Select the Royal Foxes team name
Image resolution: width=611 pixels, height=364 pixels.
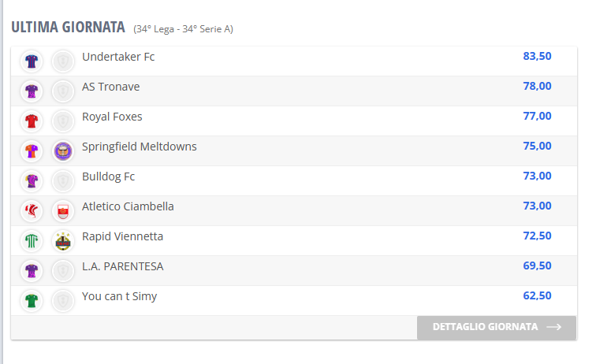(x=112, y=117)
